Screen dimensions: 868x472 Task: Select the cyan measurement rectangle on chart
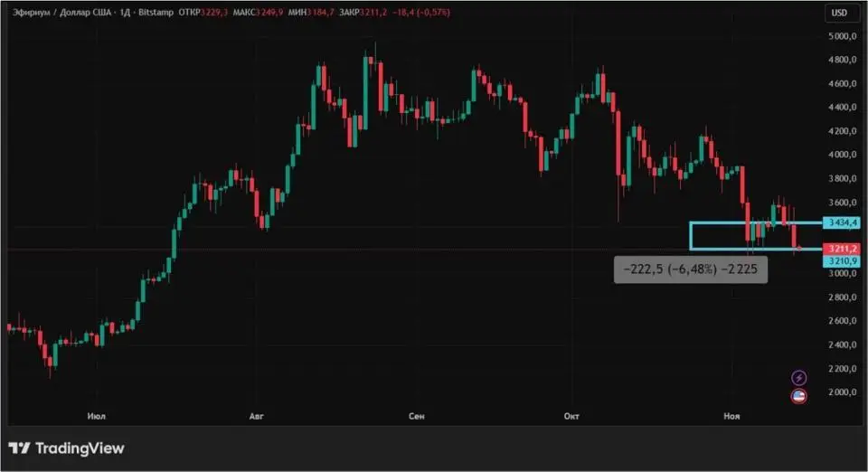tap(690, 236)
